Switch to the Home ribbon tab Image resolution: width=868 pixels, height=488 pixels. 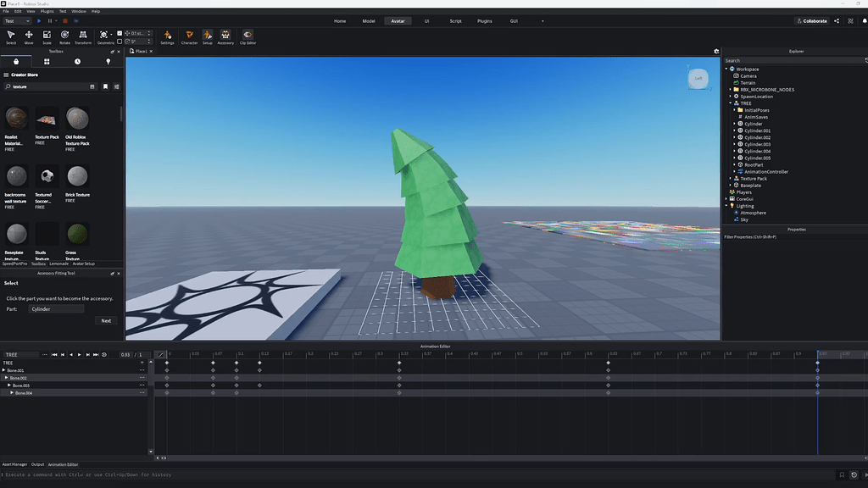tap(340, 21)
